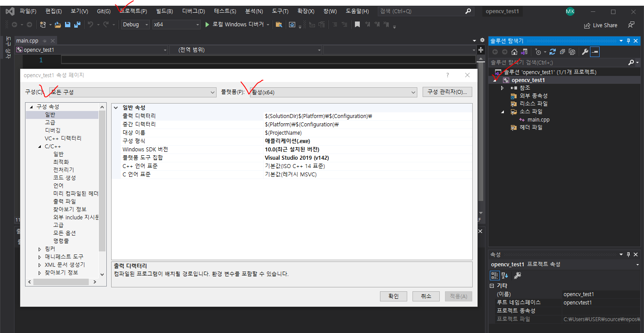Open the opencv_test1 scope dropdown in editor
The height and width of the screenshot is (333, 644).
tap(91, 50)
